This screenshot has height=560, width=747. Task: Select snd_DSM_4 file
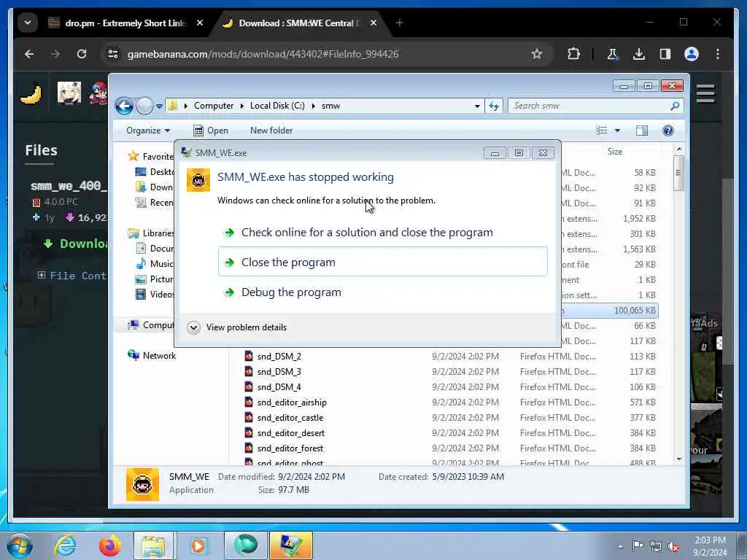[x=279, y=386]
